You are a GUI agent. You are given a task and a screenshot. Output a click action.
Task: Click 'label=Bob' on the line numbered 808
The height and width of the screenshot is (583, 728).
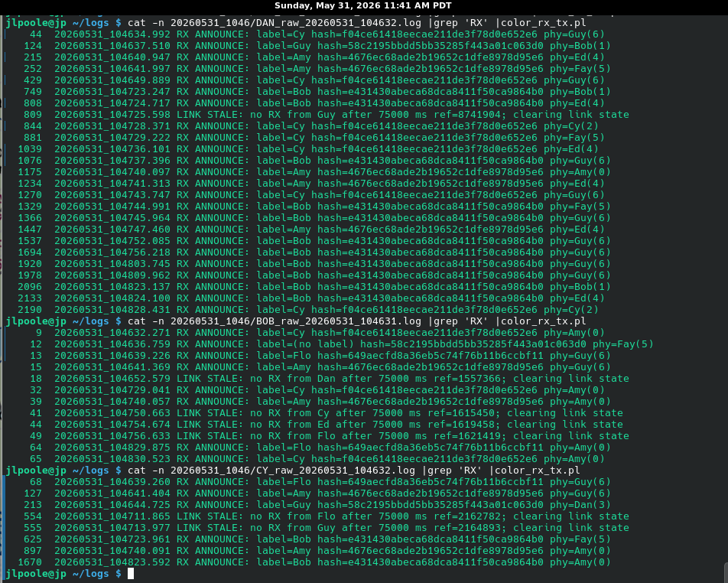coord(284,103)
